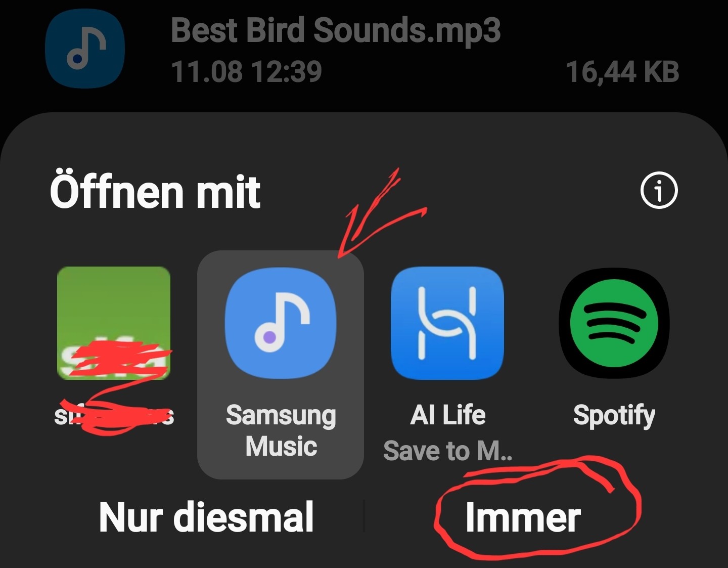
Task: Tap the 16,44 KB file size
Action: tap(622, 71)
